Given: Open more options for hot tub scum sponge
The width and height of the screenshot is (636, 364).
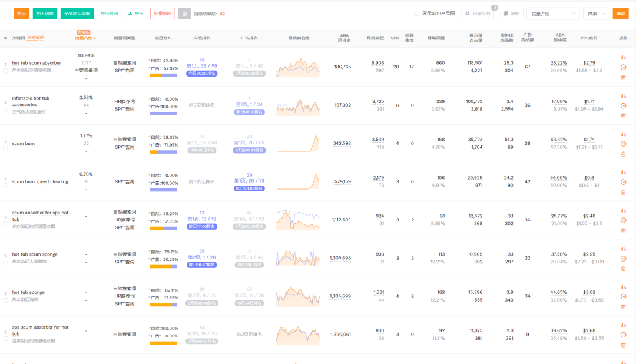Looking at the screenshot, I should (x=623, y=259).
